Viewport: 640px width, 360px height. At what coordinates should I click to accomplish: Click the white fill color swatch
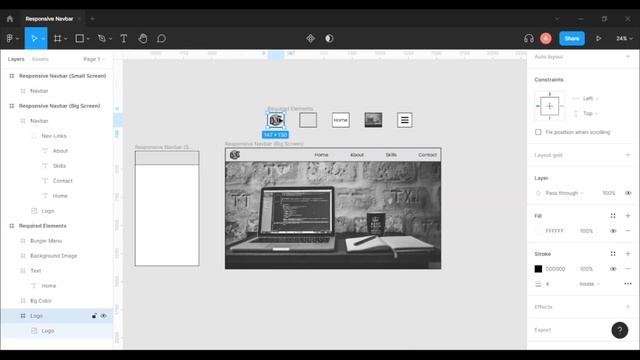pyautogui.click(x=538, y=231)
